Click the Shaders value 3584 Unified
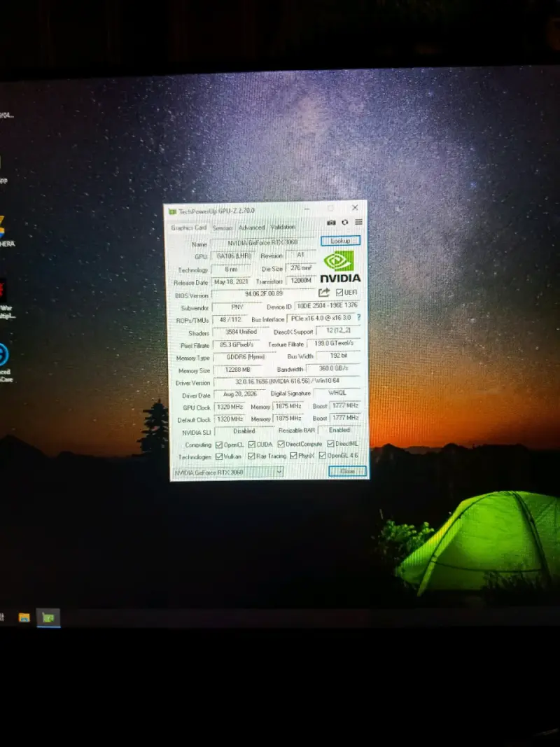This screenshot has height=747, width=560. pos(241,332)
